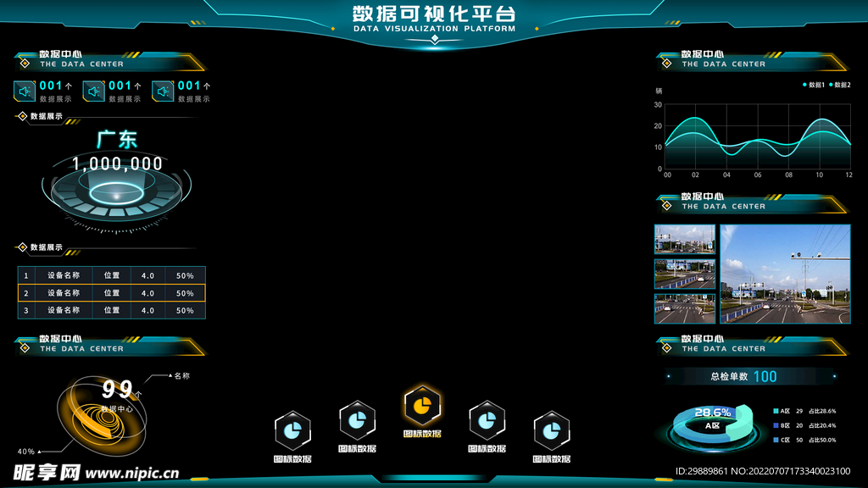Click the last speaker icon of the three
Viewport: 868px width, 488px height.
[x=163, y=91]
